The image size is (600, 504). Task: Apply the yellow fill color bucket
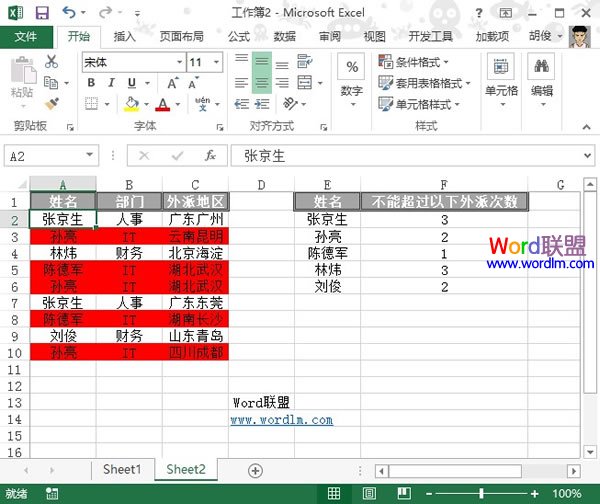coord(132,104)
